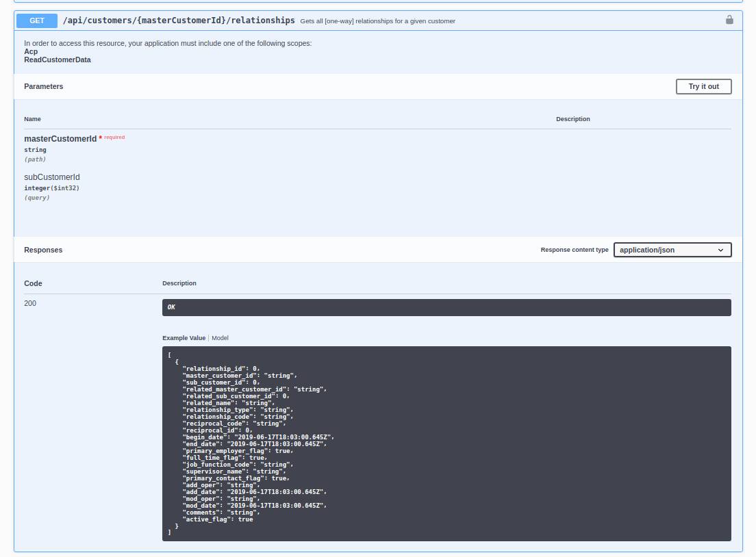Click the "comments" line in example JSON
Screen dimensions: 756x557
[x=221, y=513]
